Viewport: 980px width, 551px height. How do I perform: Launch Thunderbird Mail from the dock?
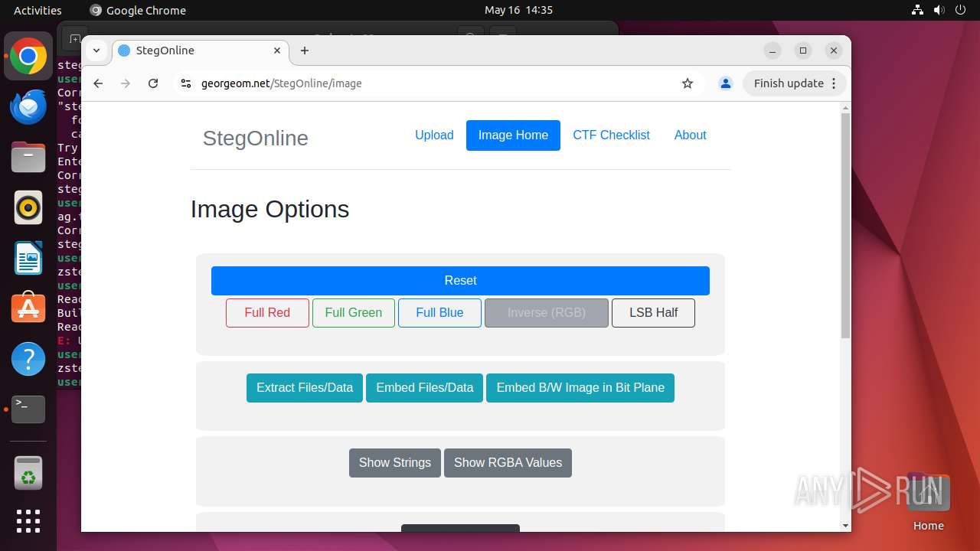click(28, 107)
